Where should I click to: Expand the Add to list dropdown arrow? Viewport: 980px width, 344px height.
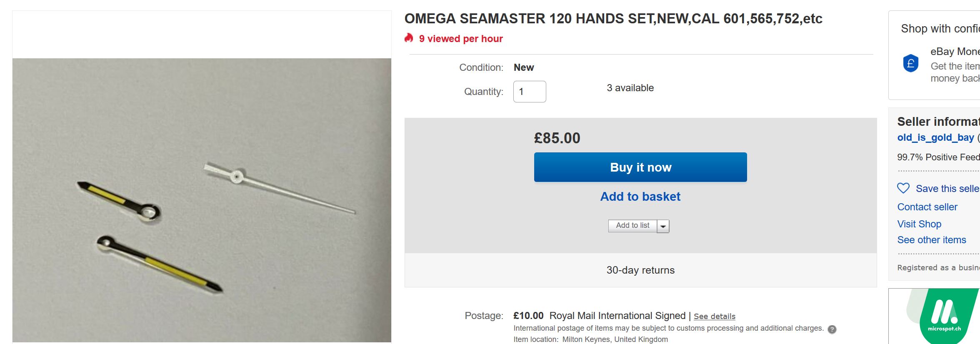point(663,226)
